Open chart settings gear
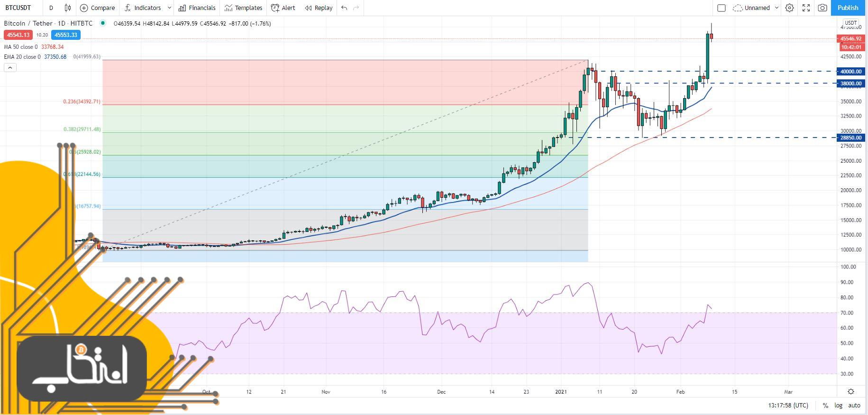This screenshot has height=415, width=868. [789, 8]
